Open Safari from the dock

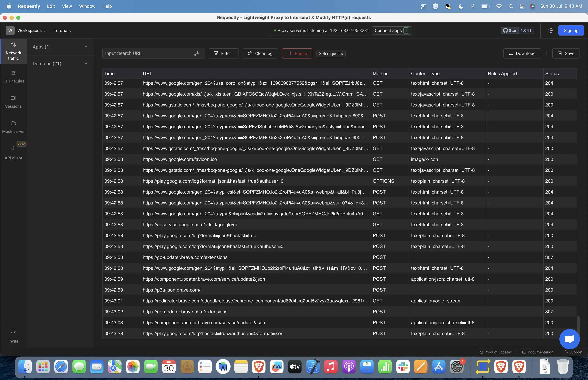61,367
